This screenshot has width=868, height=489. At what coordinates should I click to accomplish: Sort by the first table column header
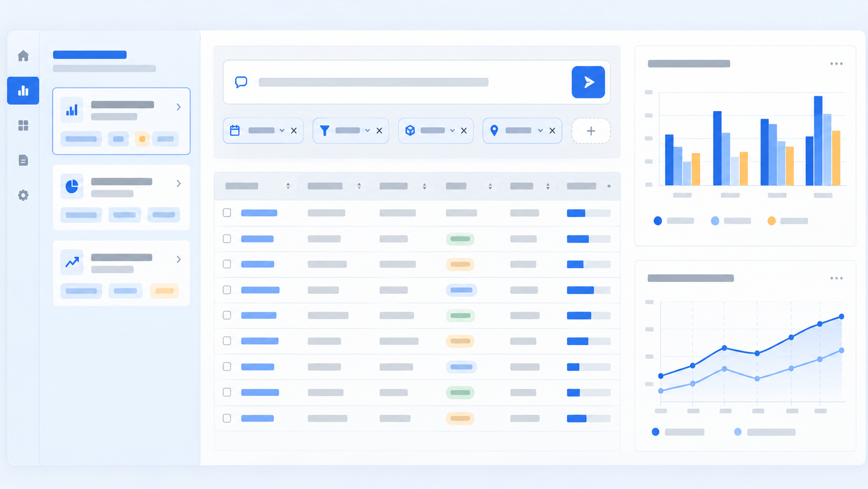[242, 186]
